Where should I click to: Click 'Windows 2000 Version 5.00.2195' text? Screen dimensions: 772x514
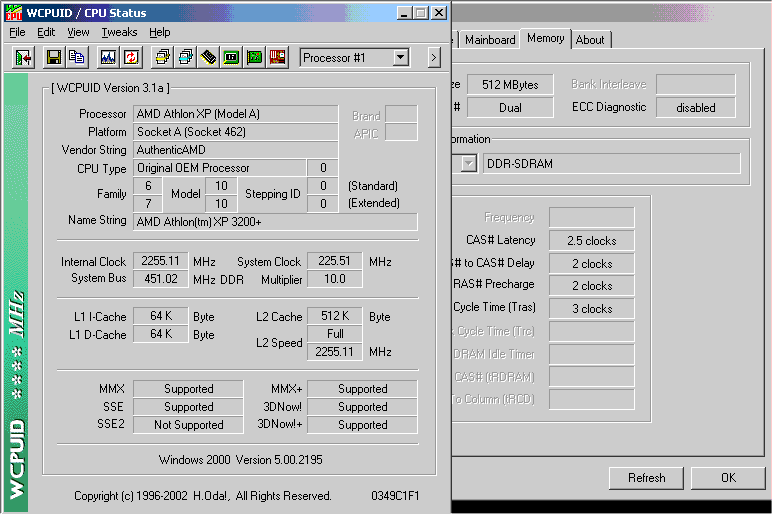(240, 460)
